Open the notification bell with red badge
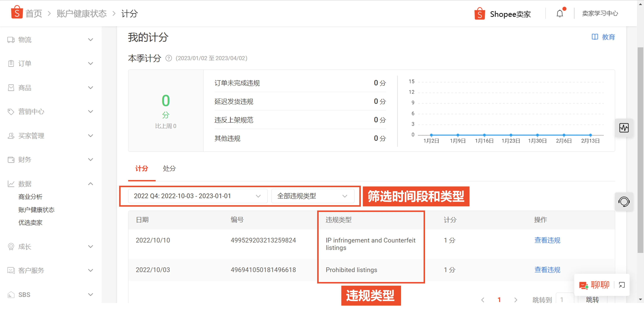Image resolution: width=644 pixels, height=310 pixels. pyautogui.click(x=560, y=13)
